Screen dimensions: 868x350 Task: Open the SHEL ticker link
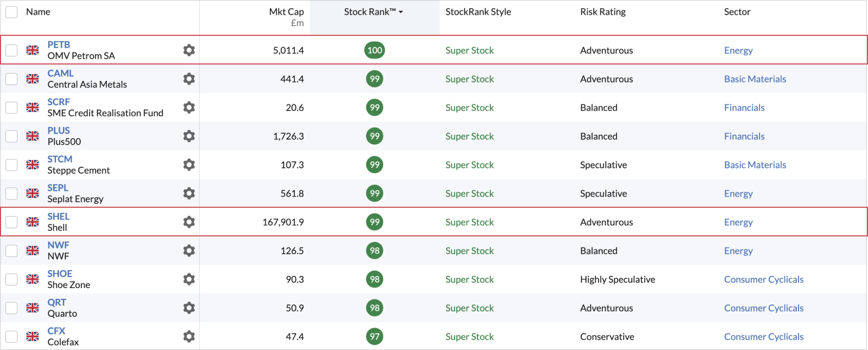(58, 216)
